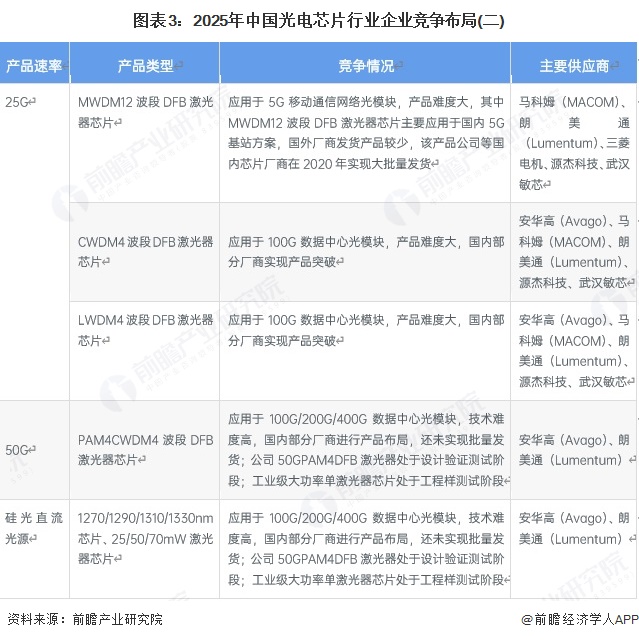Click the 5G mobile network competition description
The height and width of the screenshot is (640, 639).
click(x=365, y=132)
